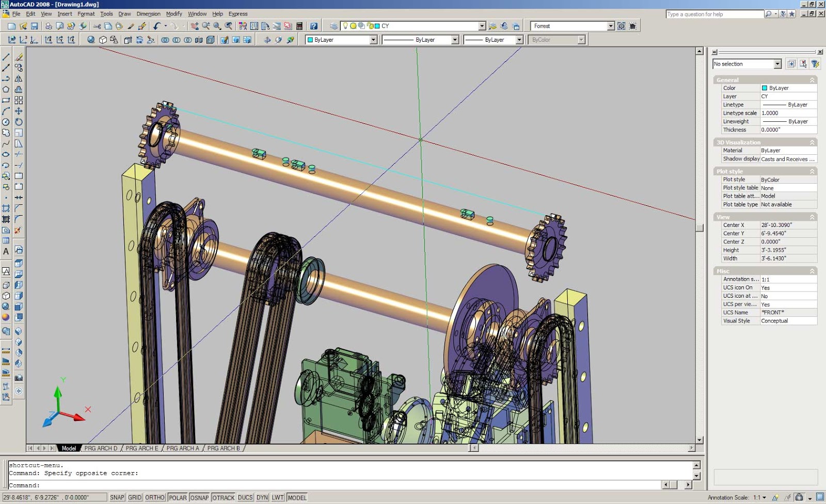Toggle ORTHO mode in status bar
The width and height of the screenshot is (826, 504).
(x=155, y=498)
